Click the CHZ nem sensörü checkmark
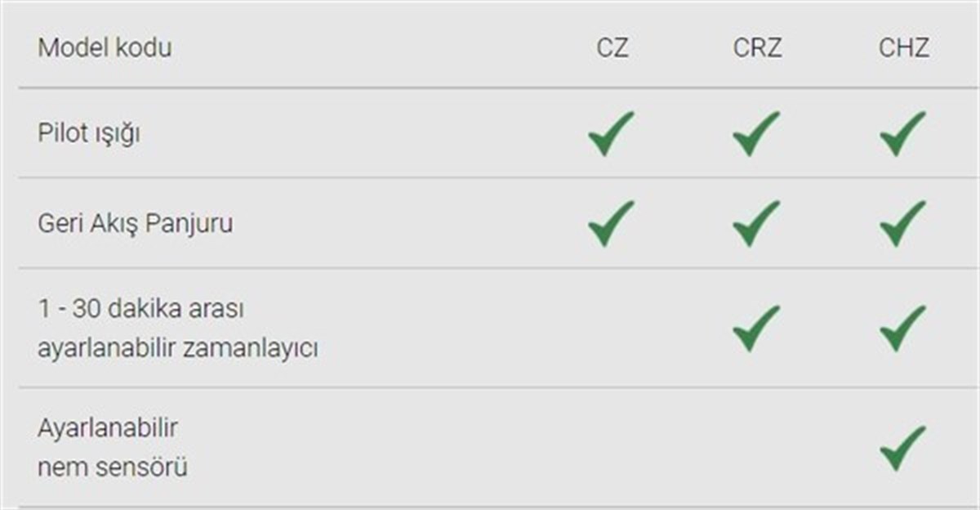This screenshot has height=510, width=980. tap(902, 448)
